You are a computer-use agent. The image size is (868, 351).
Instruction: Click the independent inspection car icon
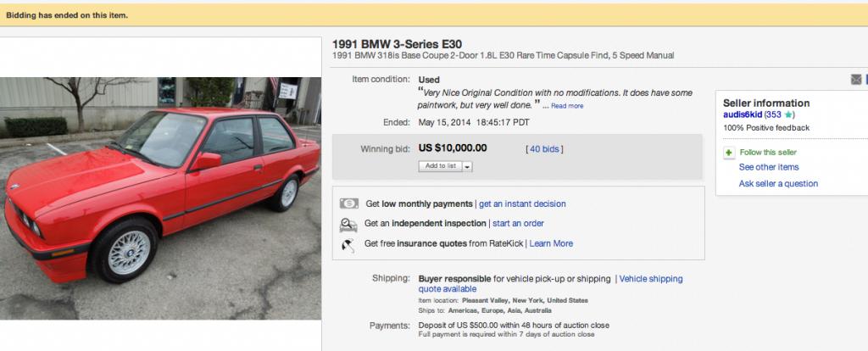point(348,224)
